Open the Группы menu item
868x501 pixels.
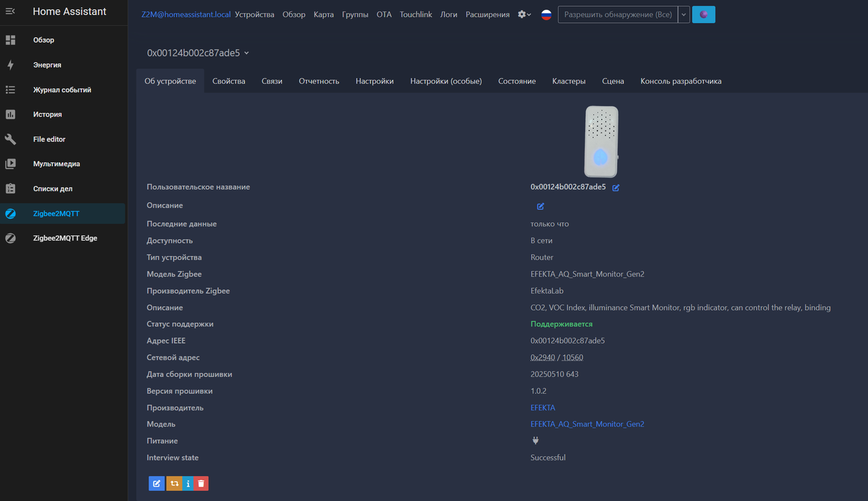355,14
